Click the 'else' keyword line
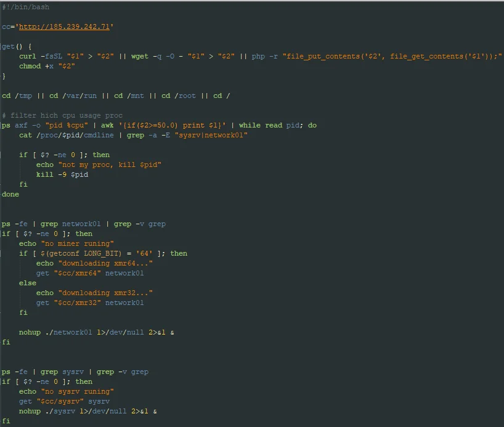The image size is (504, 427). [x=28, y=283]
